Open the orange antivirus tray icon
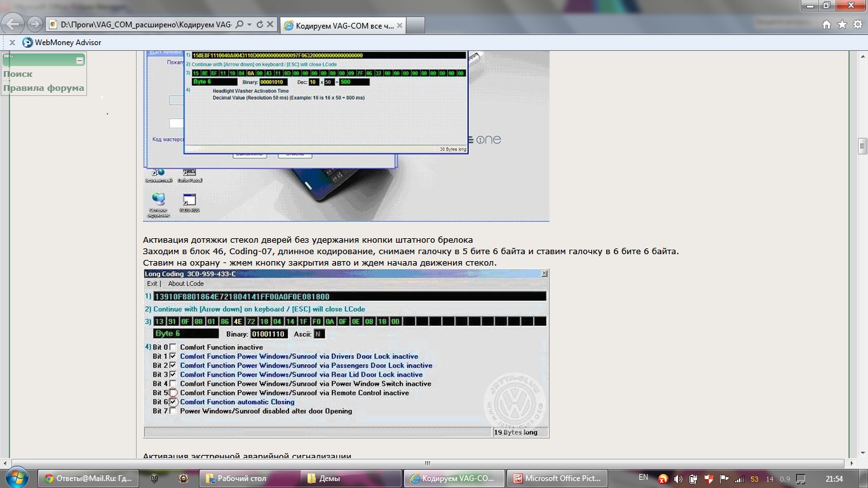Screen dimensions: 868x488 tap(663, 478)
